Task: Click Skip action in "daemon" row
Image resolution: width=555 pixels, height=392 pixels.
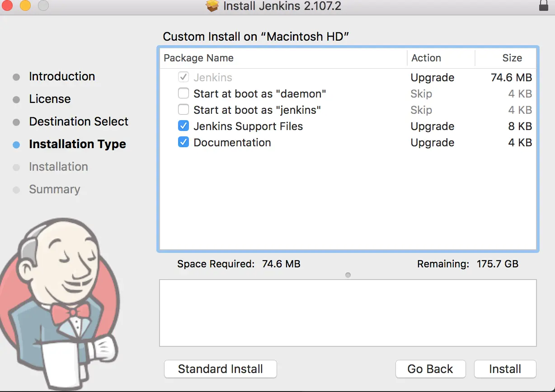Action: coord(421,94)
